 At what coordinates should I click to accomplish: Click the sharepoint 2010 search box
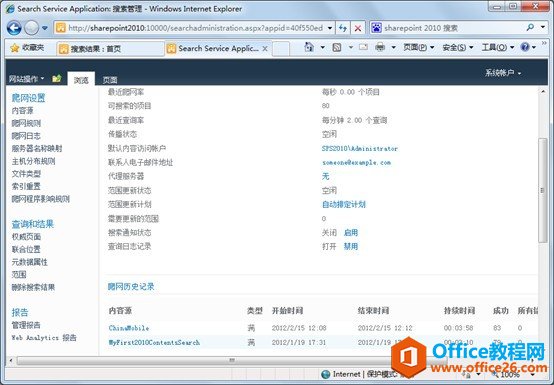coord(446,28)
